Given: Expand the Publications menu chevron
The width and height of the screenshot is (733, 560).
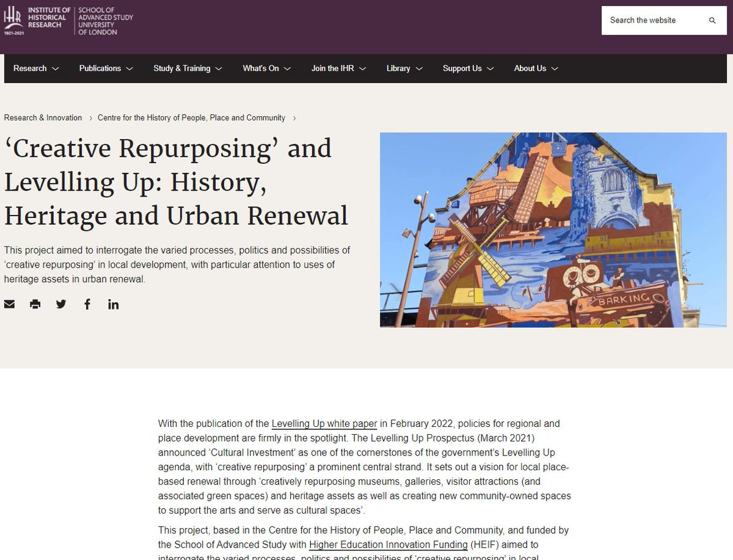Looking at the screenshot, I should (129, 69).
